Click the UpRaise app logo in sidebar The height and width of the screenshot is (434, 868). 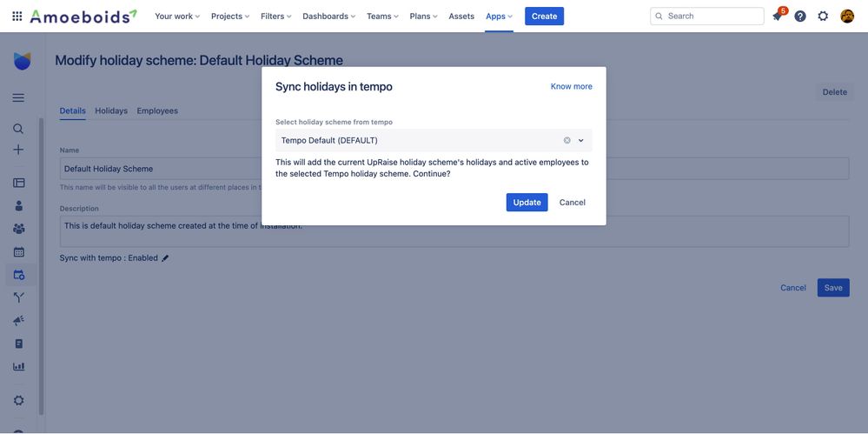pos(22,62)
